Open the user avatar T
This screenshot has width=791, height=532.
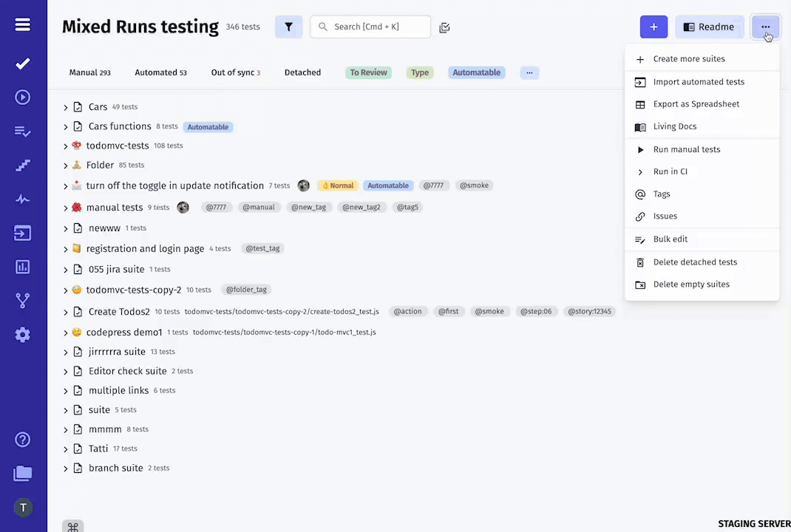point(23,508)
